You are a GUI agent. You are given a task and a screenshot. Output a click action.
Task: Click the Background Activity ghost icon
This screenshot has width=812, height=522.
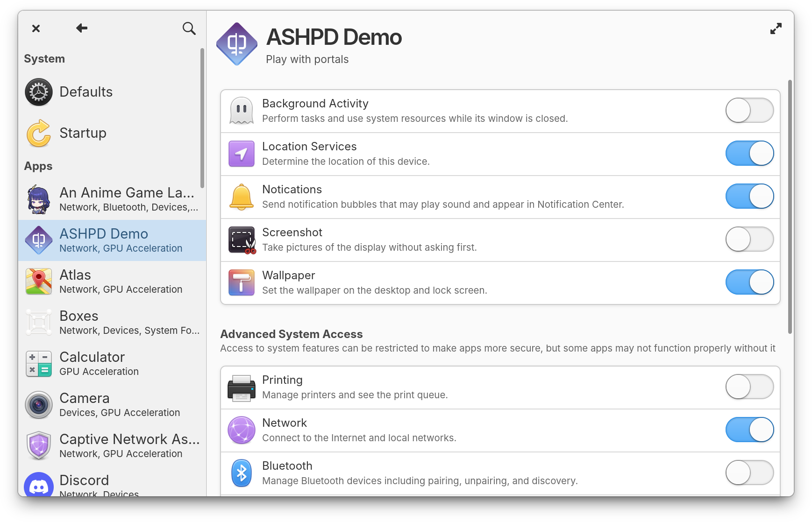242,111
